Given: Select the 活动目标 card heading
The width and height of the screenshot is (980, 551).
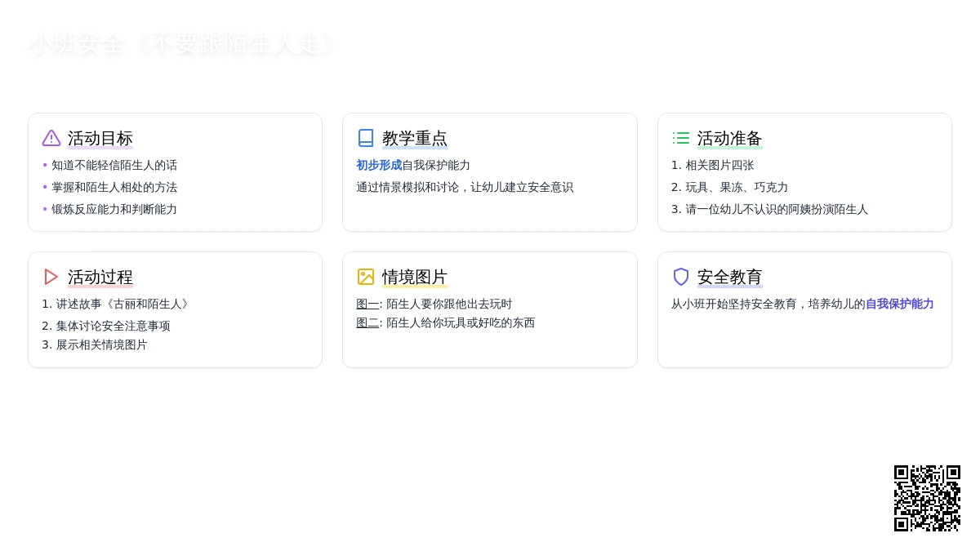Looking at the screenshot, I should click(100, 139).
